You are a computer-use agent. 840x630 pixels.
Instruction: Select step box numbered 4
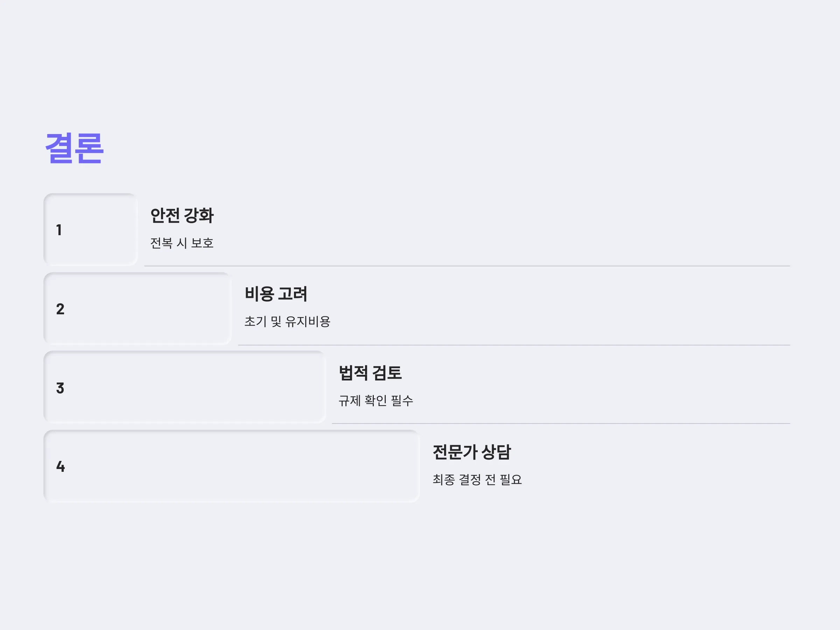coord(232,466)
